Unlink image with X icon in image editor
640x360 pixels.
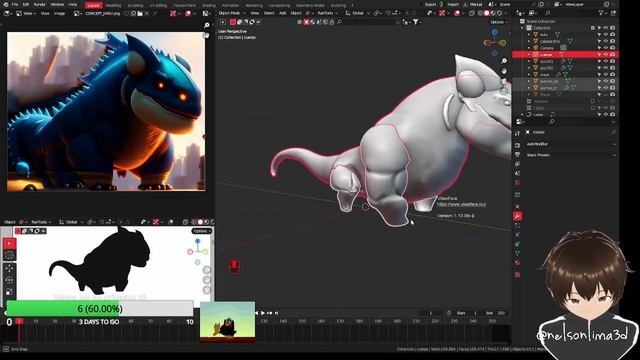tap(147, 13)
